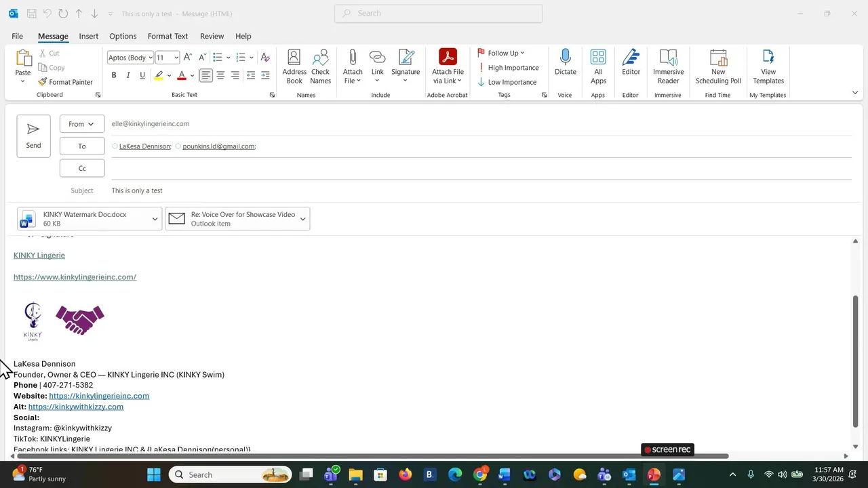Viewport: 868px width, 488px height.
Task: Click the To recipients button
Action: pos(82,146)
